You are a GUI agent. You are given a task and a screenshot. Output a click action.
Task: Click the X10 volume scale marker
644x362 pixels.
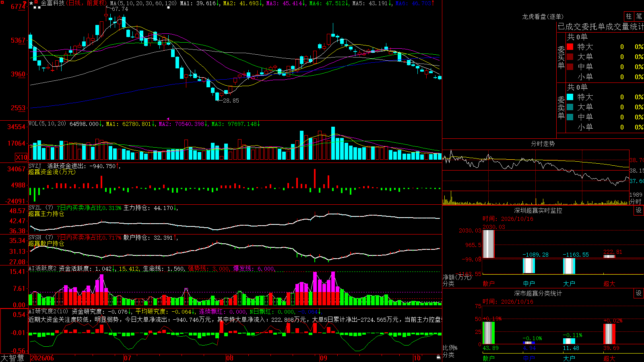point(21,157)
